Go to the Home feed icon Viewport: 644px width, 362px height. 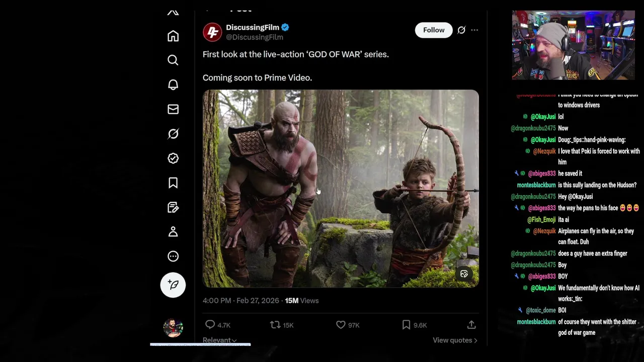(173, 36)
